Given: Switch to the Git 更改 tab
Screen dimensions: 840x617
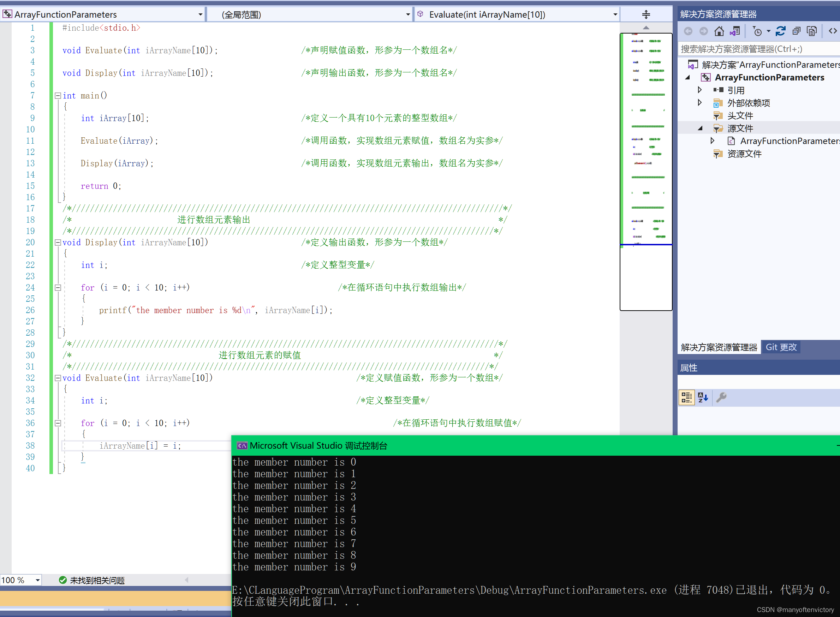Looking at the screenshot, I should (x=781, y=347).
